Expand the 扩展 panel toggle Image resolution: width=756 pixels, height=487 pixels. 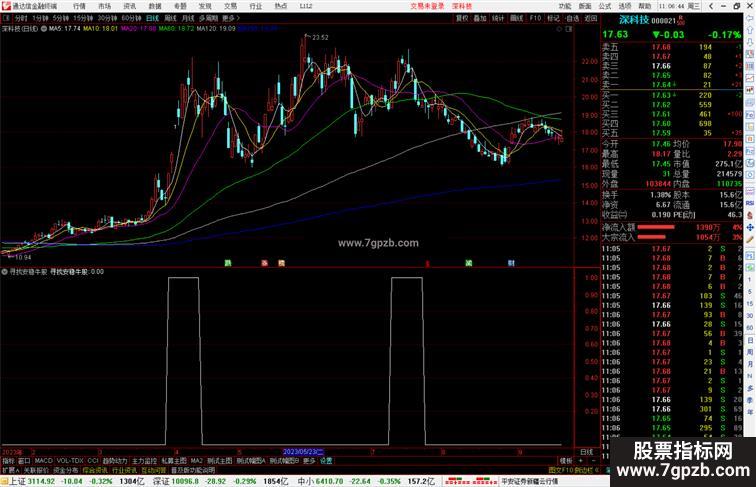tap(10, 470)
